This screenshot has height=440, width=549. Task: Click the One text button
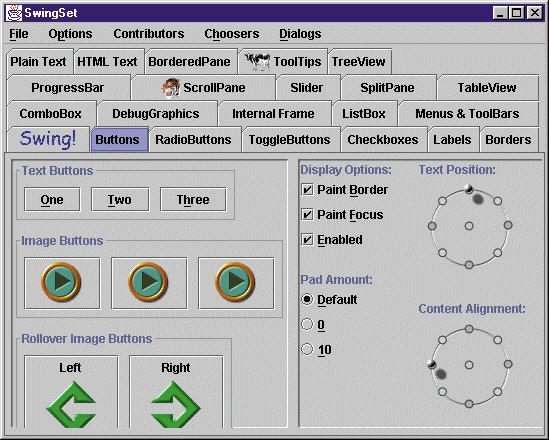point(52,200)
